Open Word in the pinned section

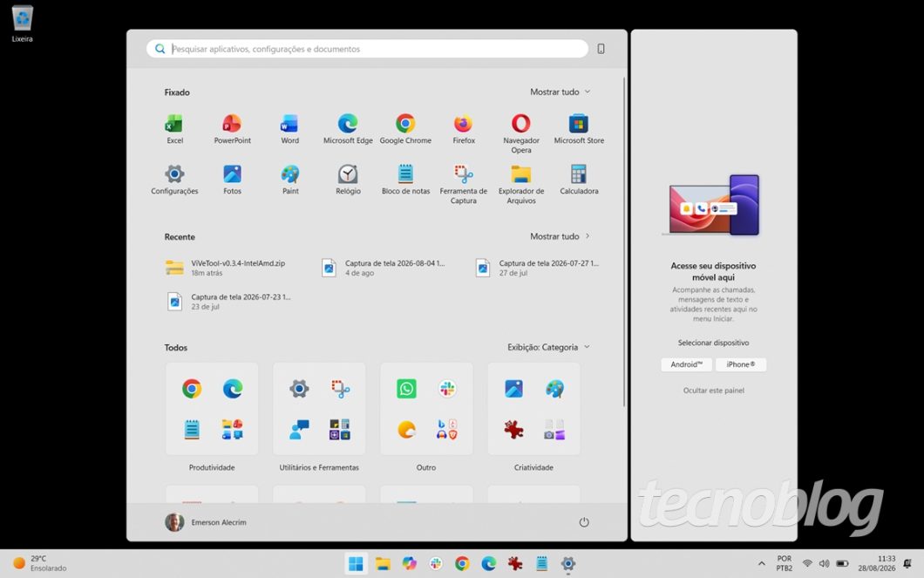pos(289,128)
